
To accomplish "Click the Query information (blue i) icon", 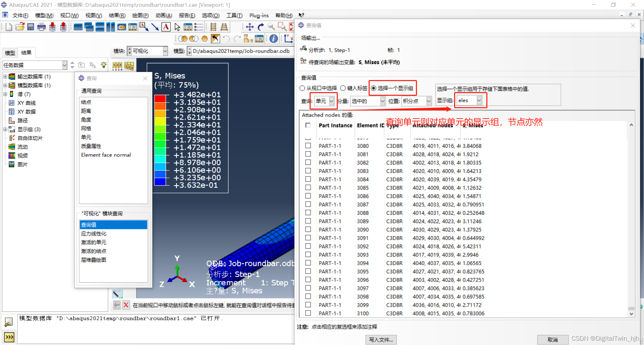I will point(274,39).
